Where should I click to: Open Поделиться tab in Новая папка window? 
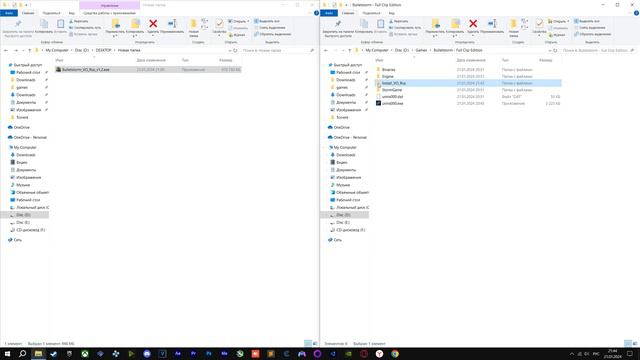pyautogui.click(x=51, y=13)
